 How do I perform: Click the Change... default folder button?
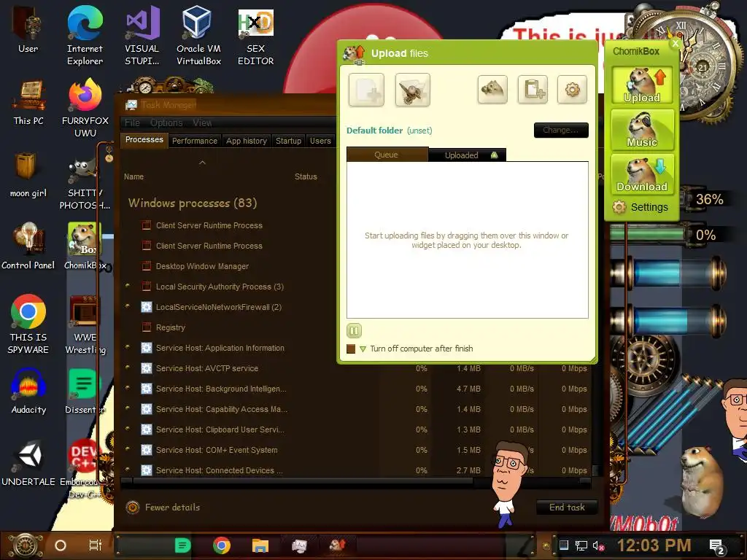point(561,130)
